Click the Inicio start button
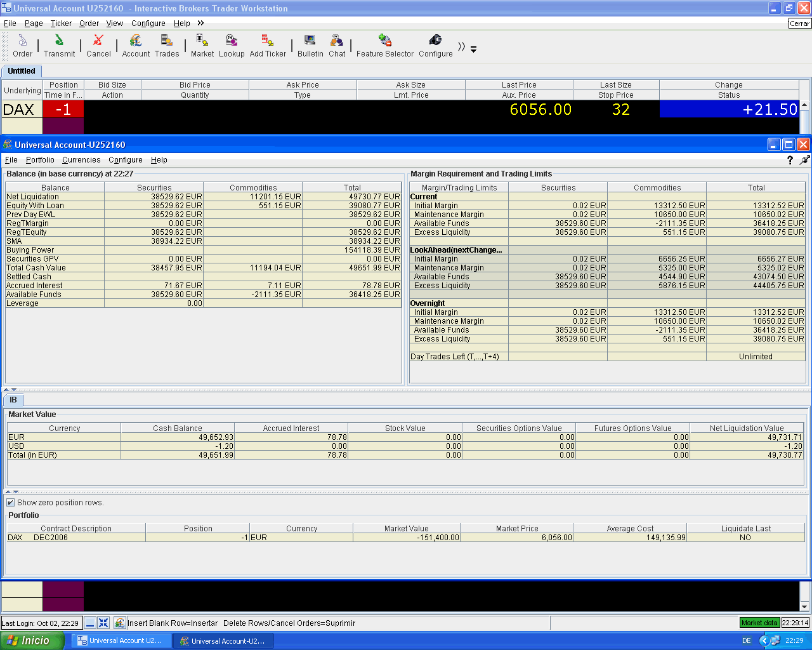This screenshot has width=812, height=650. click(32, 640)
